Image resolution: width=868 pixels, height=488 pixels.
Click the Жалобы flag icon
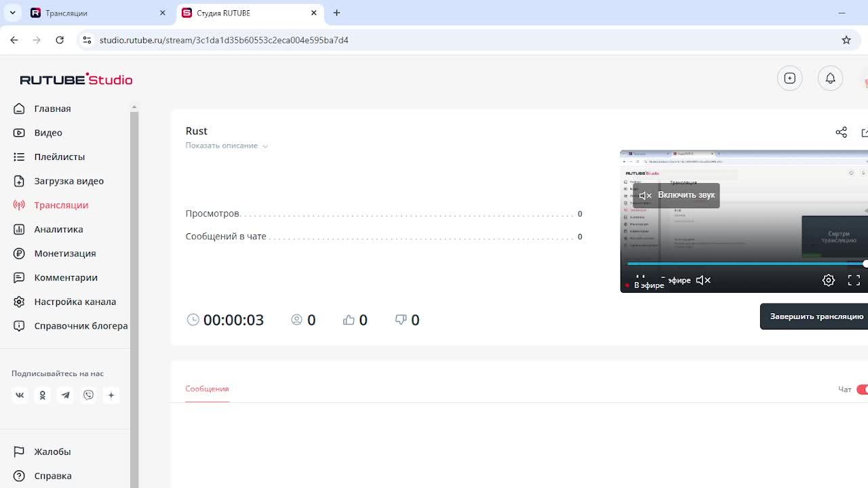[19, 451]
